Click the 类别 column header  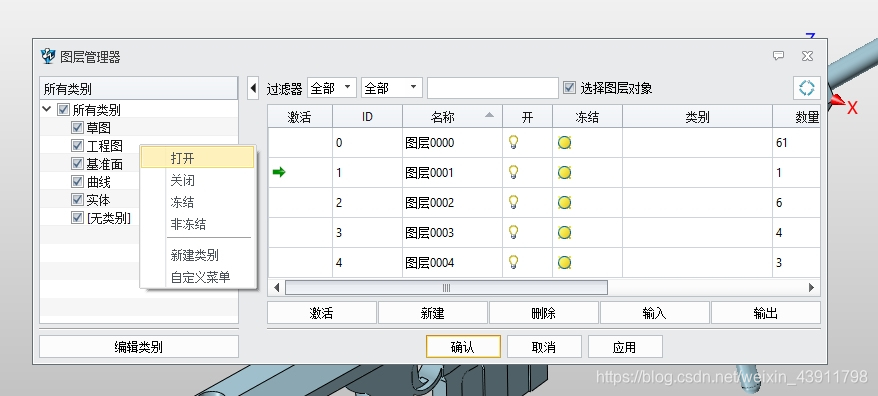pyautogui.click(x=697, y=117)
